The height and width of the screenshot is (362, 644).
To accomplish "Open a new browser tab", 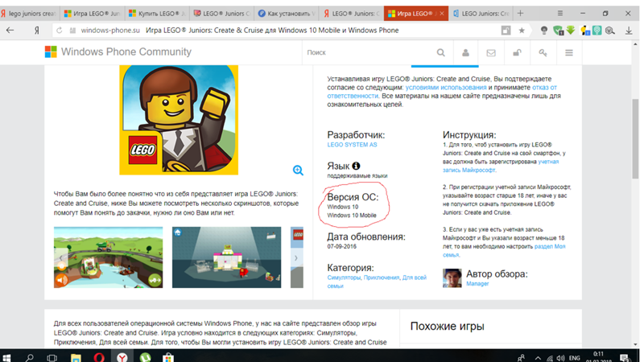I will (520, 13).
